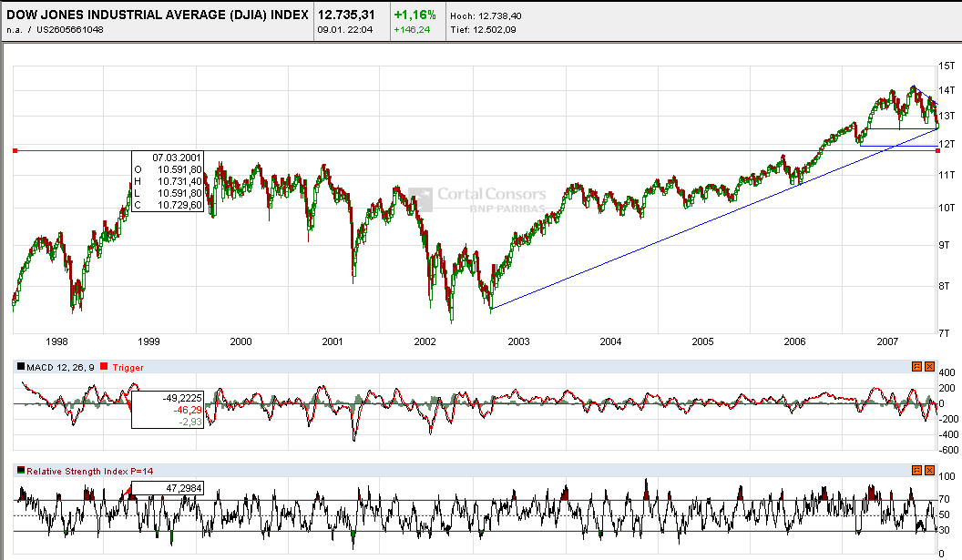Click the 12T price axis label
Image resolution: width=962 pixels, height=560 pixels.
(x=947, y=144)
